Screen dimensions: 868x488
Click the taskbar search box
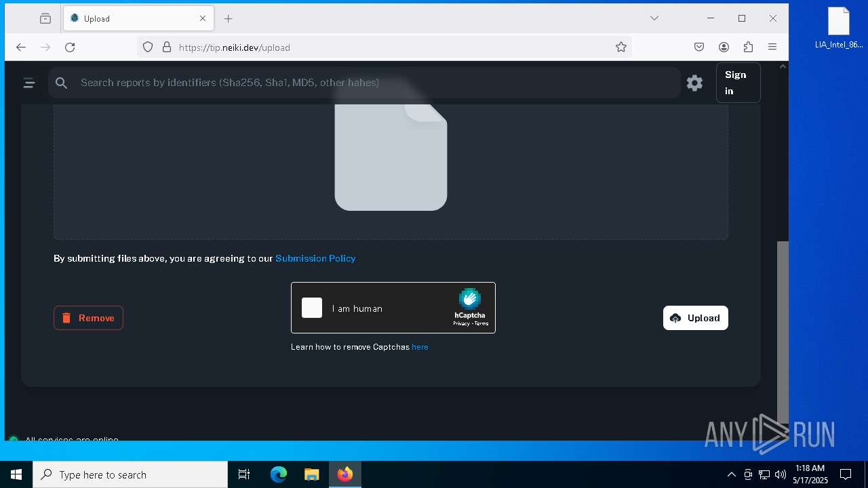[x=130, y=474]
